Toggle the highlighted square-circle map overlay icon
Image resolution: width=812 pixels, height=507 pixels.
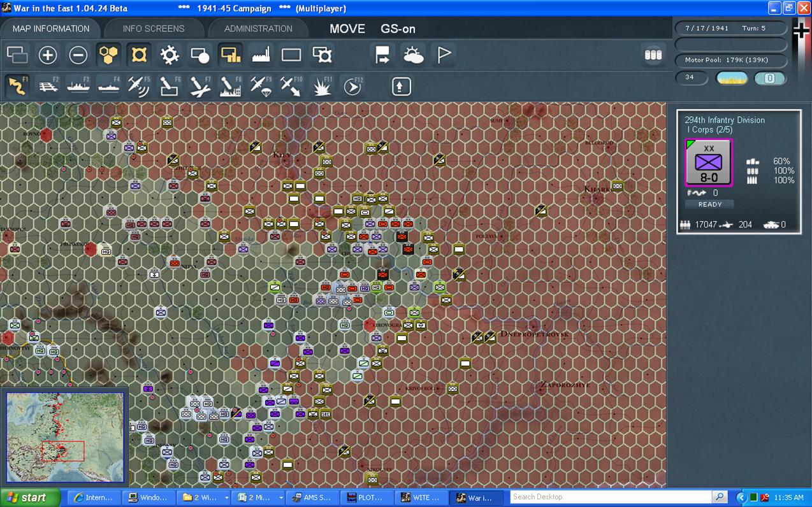point(139,55)
